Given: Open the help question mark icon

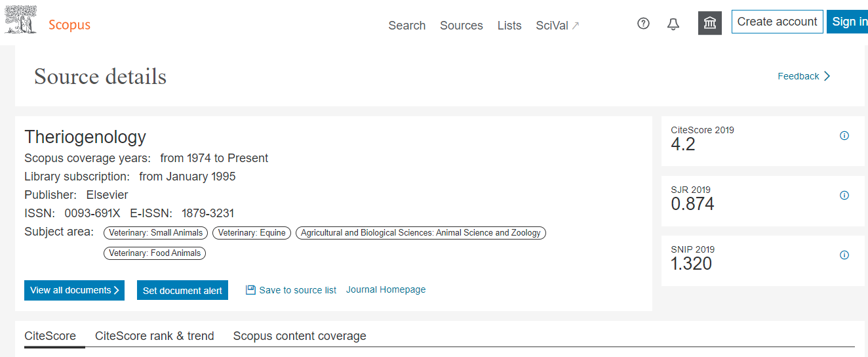Looking at the screenshot, I should (643, 24).
